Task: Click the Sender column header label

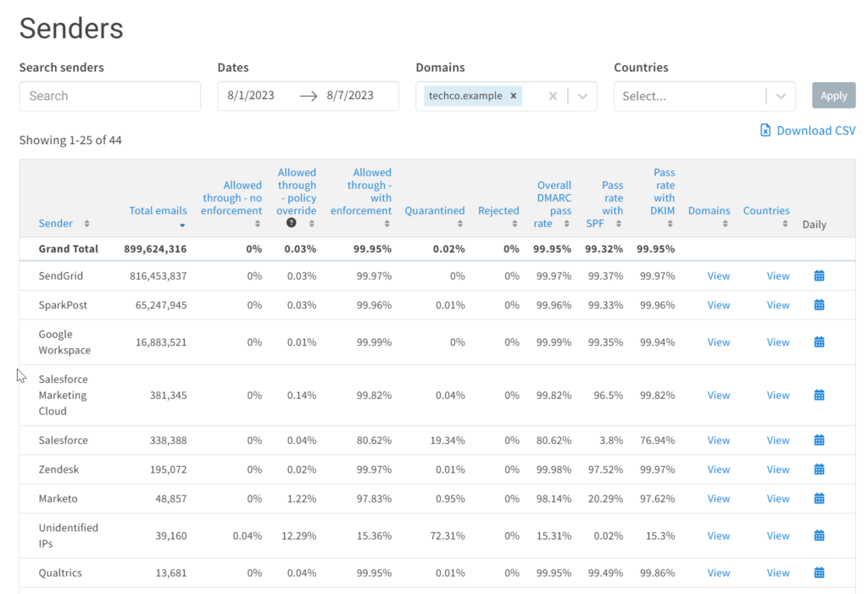Action: click(x=55, y=223)
